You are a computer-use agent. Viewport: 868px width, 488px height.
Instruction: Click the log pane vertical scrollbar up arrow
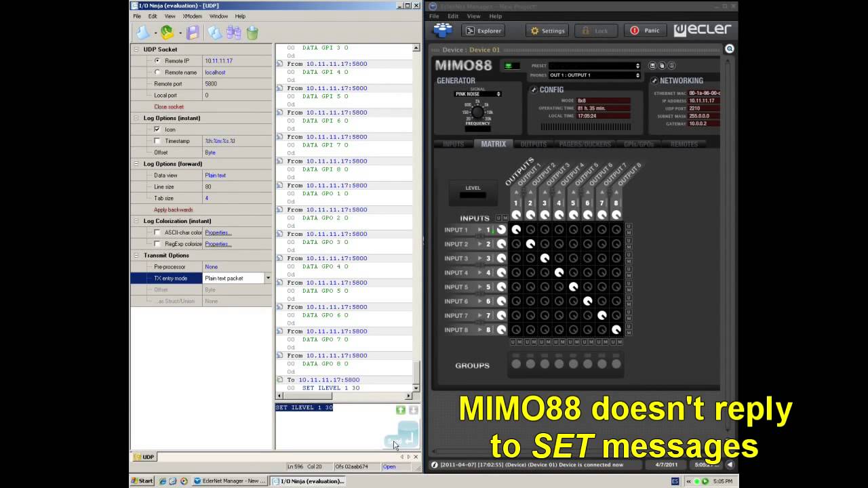(416, 49)
